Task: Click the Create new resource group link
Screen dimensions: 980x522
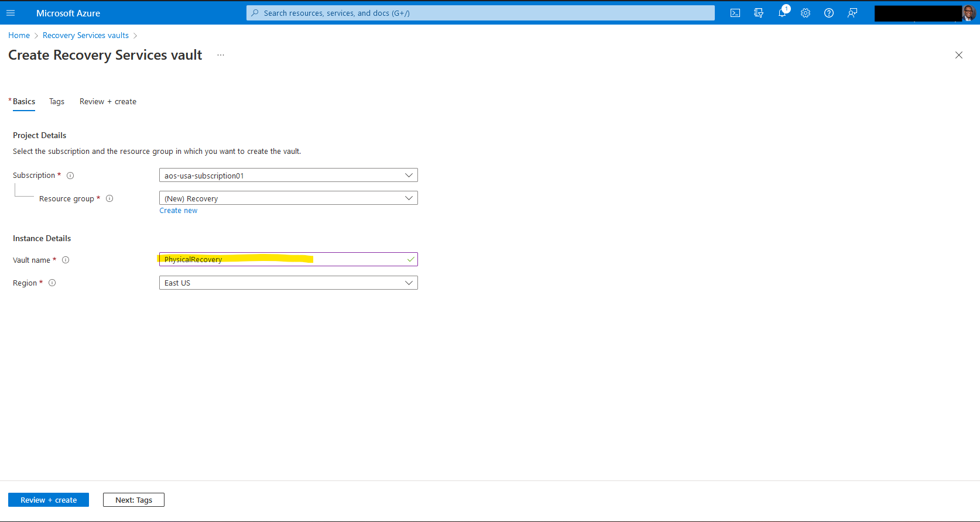Action: [x=179, y=211]
